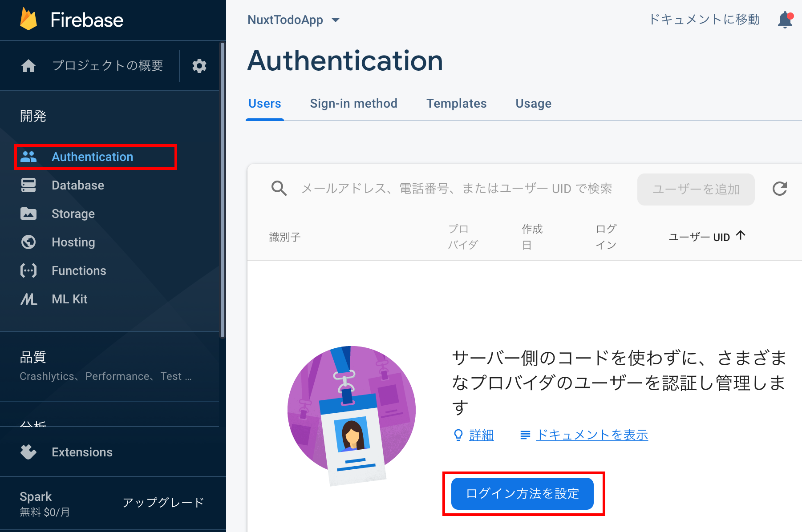802x532 pixels.
Task: Click the ID badge illustration
Action: pos(352,416)
